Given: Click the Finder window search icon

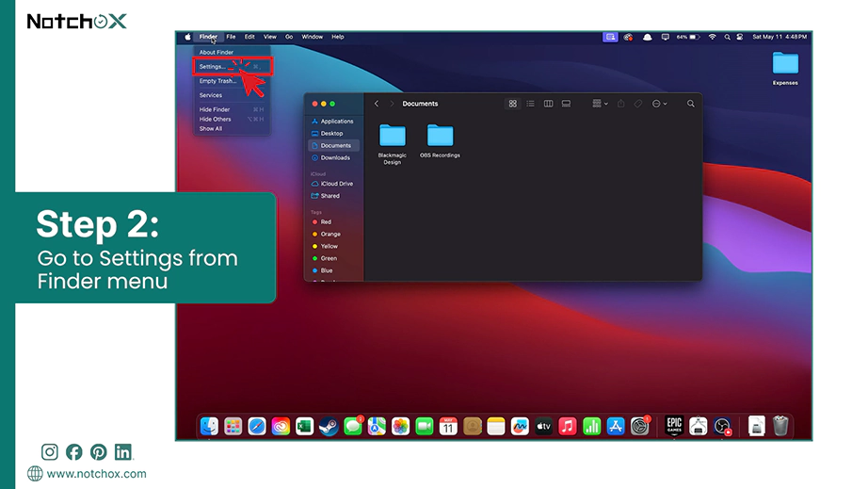Looking at the screenshot, I should [x=690, y=104].
